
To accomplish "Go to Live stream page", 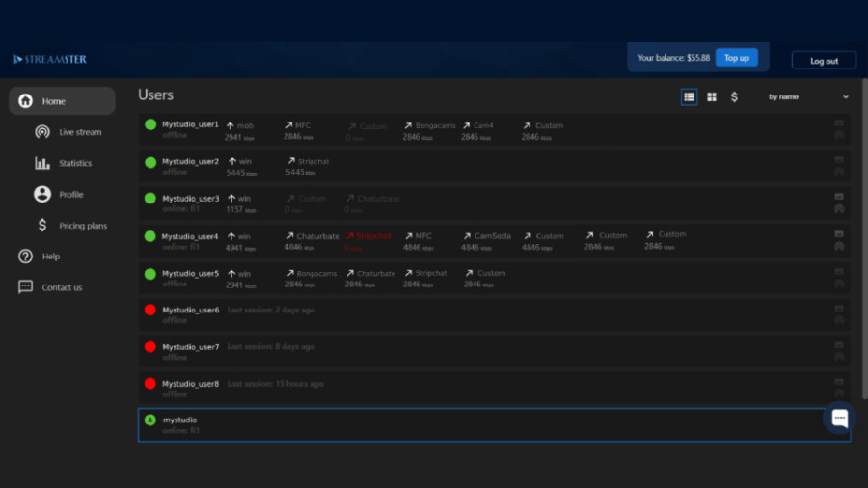I will pyautogui.click(x=79, y=132).
